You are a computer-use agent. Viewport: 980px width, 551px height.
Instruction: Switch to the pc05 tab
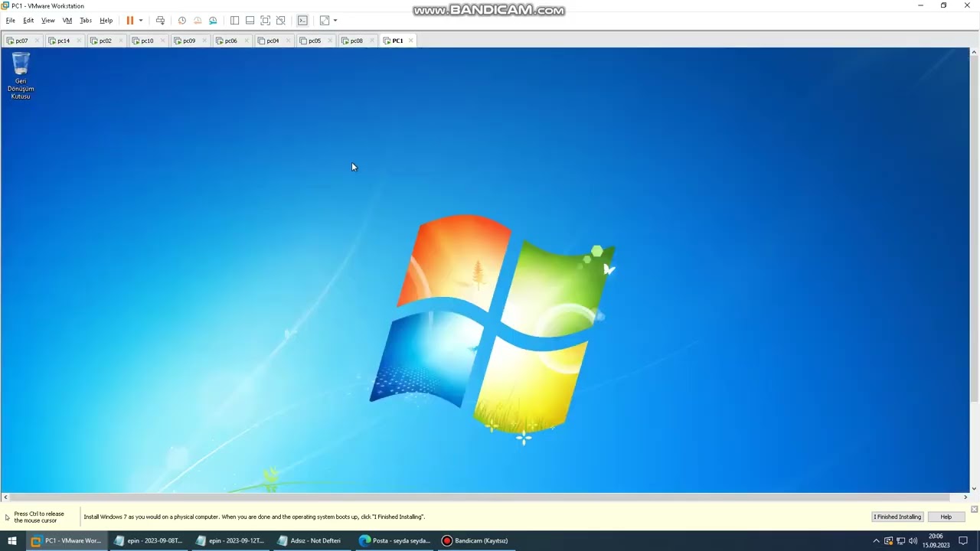pyautogui.click(x=315, y=41)
